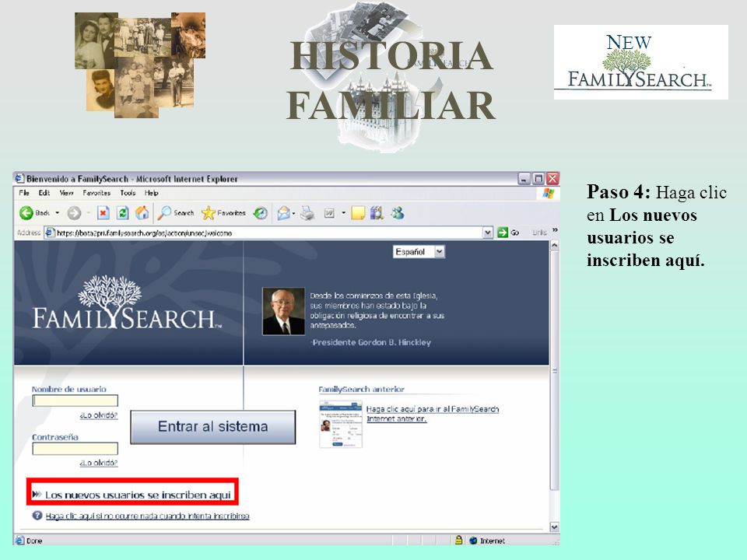This screenshot has width=747, height=560.
Task: Click the Entrar al sistema button
Action: (x=213, y=427)
